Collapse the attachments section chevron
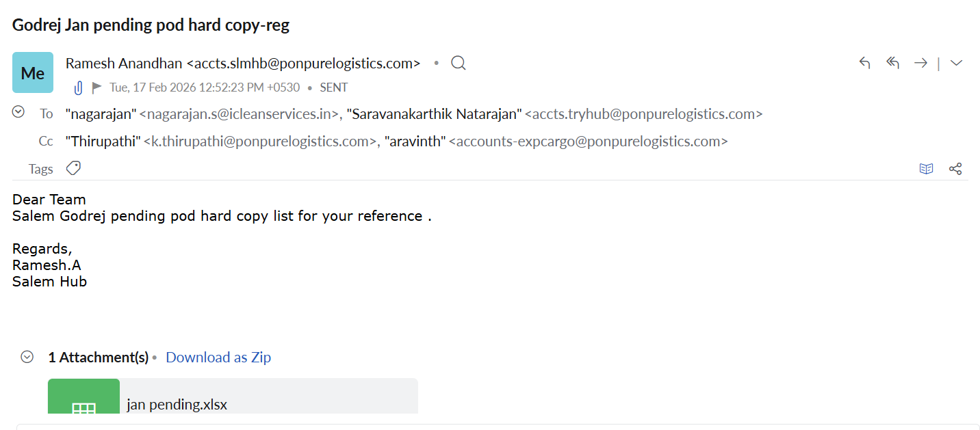The image size is (980, 430). tap(27, 357)
